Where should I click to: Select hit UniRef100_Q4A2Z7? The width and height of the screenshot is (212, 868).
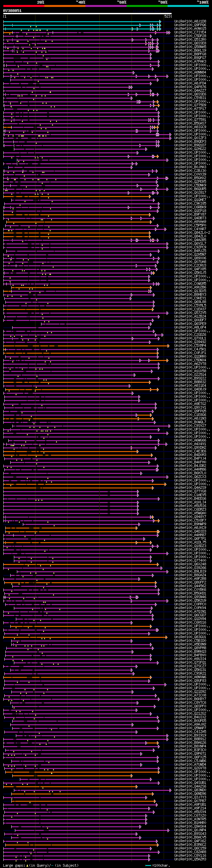190,91
